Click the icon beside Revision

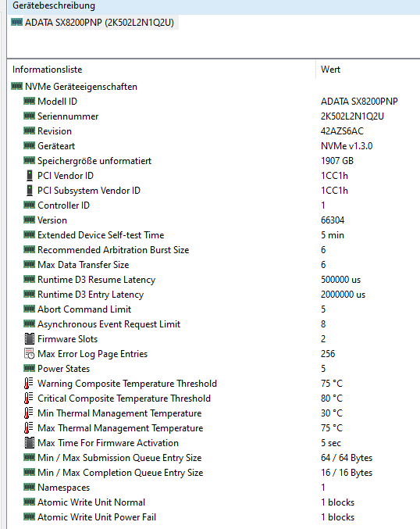point(30,131)
